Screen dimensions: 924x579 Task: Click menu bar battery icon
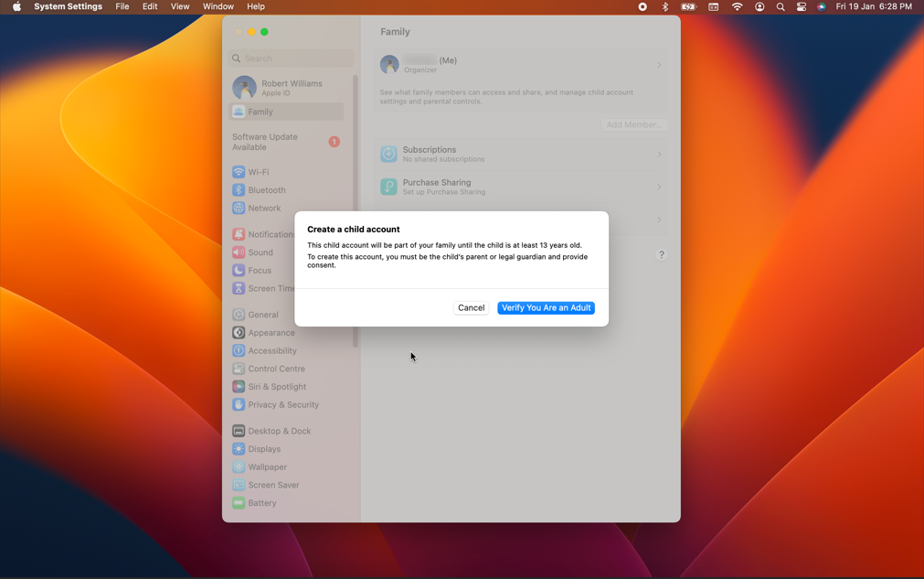click(688, 6)
